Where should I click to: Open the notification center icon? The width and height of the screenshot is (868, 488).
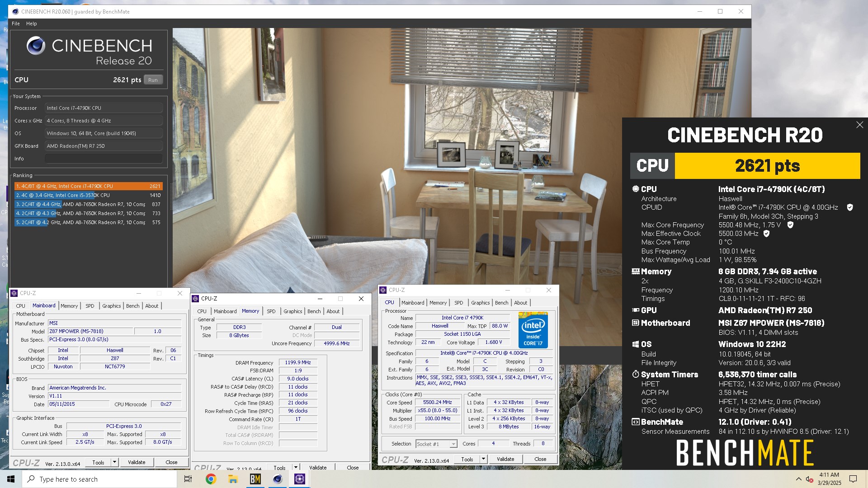coord(853,479)
